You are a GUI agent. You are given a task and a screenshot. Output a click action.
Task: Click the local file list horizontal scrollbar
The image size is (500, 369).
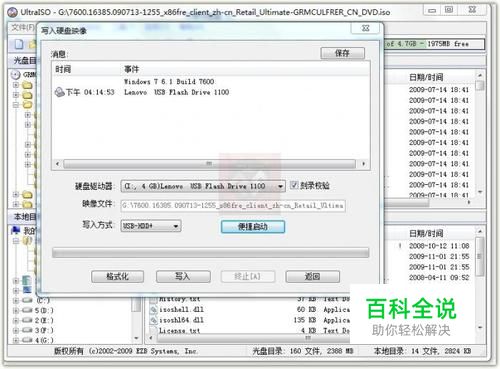pyautogui.click(x=250, y=338)
